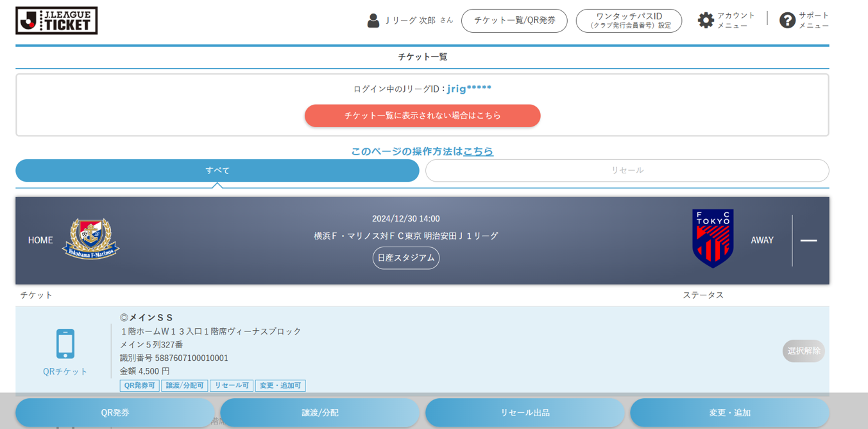This screenshot has height=429, width=868.
Task: Click the match title 横浜Ｆ・マリノス対ＦＣ東京
Action: 368,236
